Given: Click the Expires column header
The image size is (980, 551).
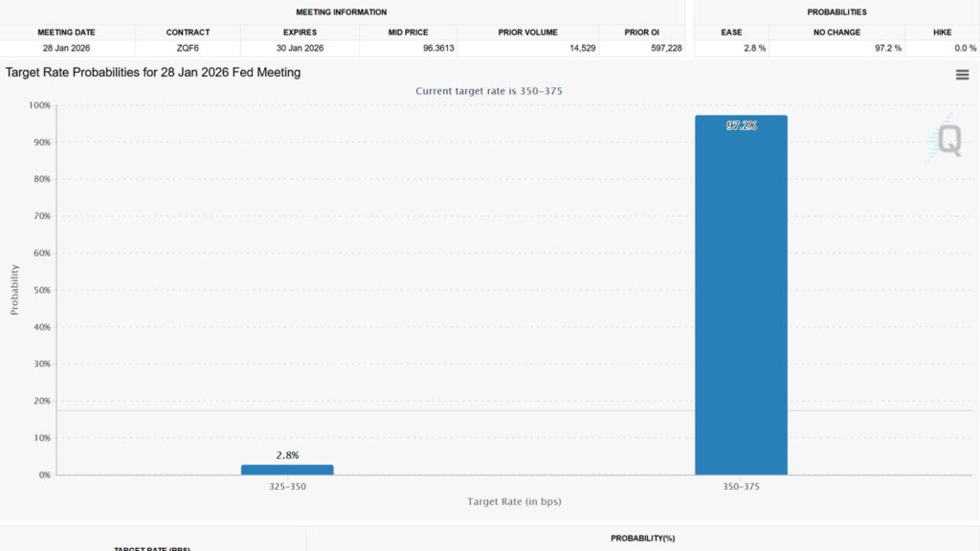Looking at the screenshot, I should (x=300, y=33).
